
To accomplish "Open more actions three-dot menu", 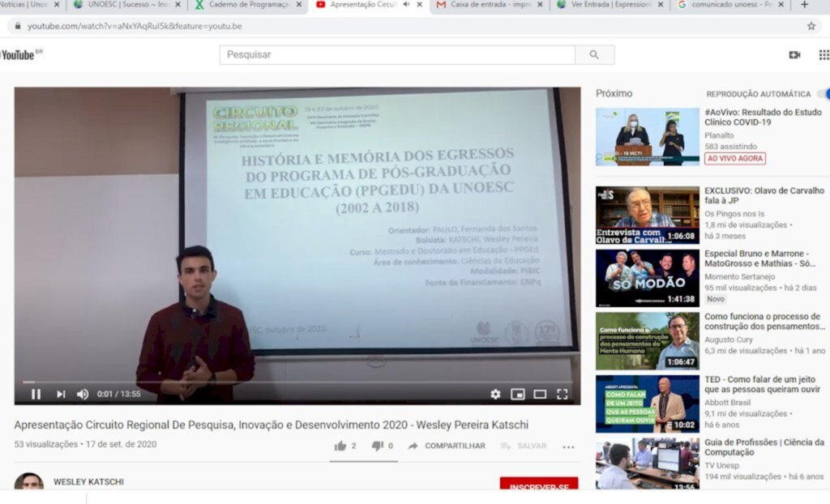I will coord(568,446).
